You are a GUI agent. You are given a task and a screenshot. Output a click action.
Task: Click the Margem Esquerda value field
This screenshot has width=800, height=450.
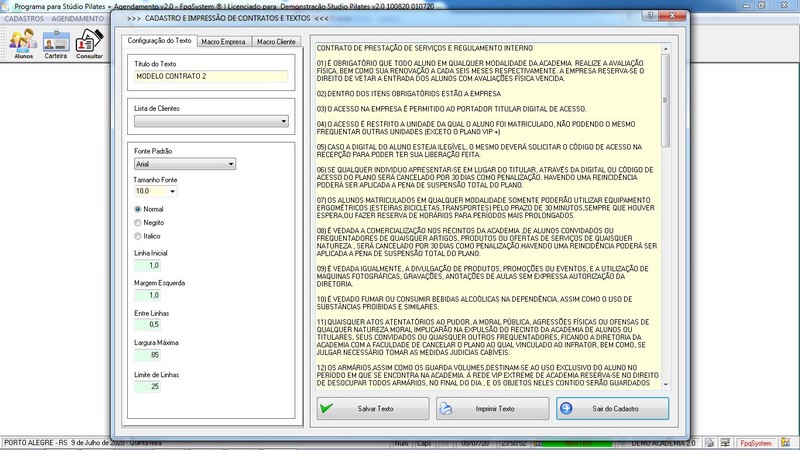(147, 295)
